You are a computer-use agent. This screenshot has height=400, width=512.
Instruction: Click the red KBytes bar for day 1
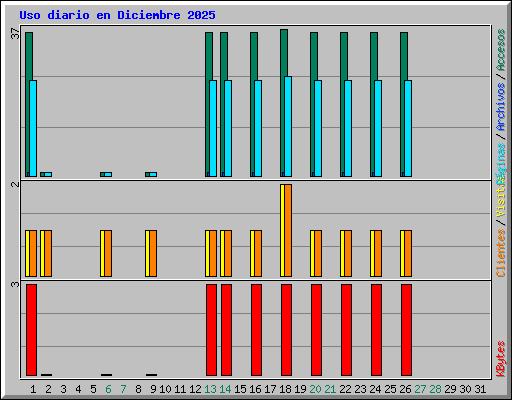point(31,330)
